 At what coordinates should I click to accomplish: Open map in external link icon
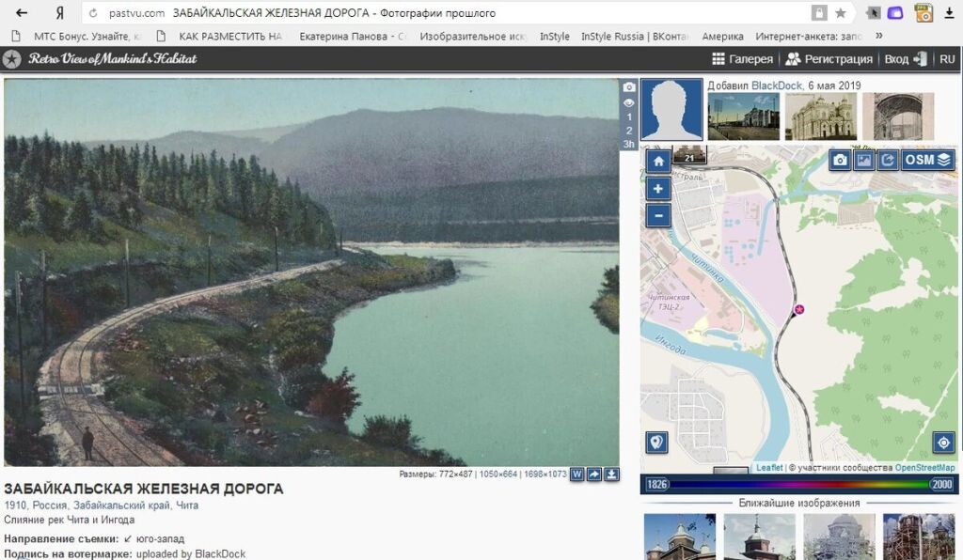pyautogui.click(x=888, y=160)
